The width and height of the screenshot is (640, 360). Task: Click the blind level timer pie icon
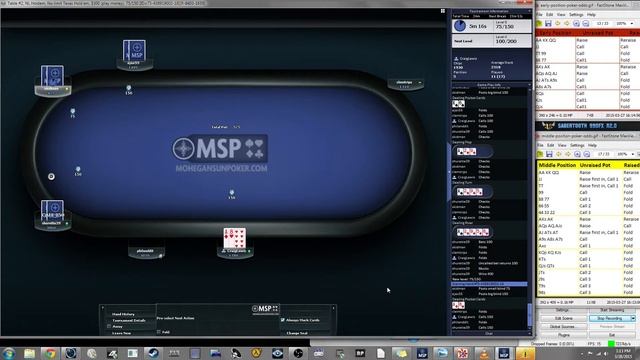460,26
